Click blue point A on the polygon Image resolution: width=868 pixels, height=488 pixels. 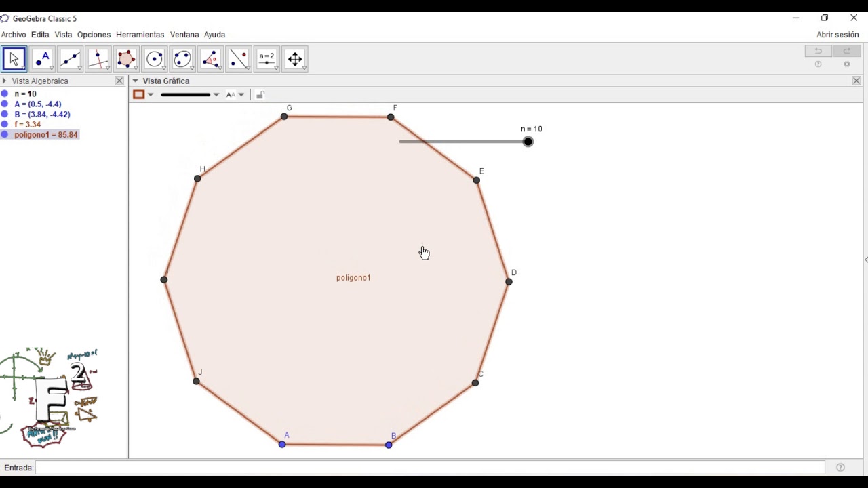click(x=282, y=445)
